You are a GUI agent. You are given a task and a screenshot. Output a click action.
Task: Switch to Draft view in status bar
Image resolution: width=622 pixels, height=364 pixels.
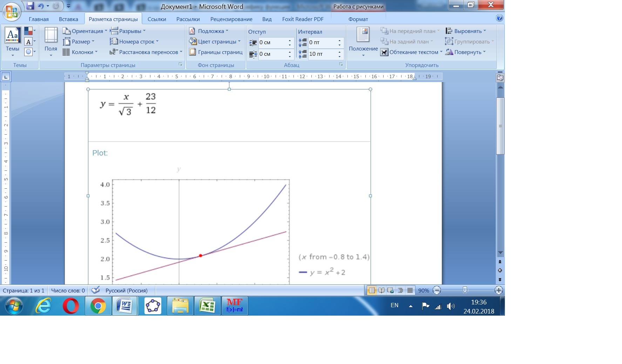(x=410, y=290)
